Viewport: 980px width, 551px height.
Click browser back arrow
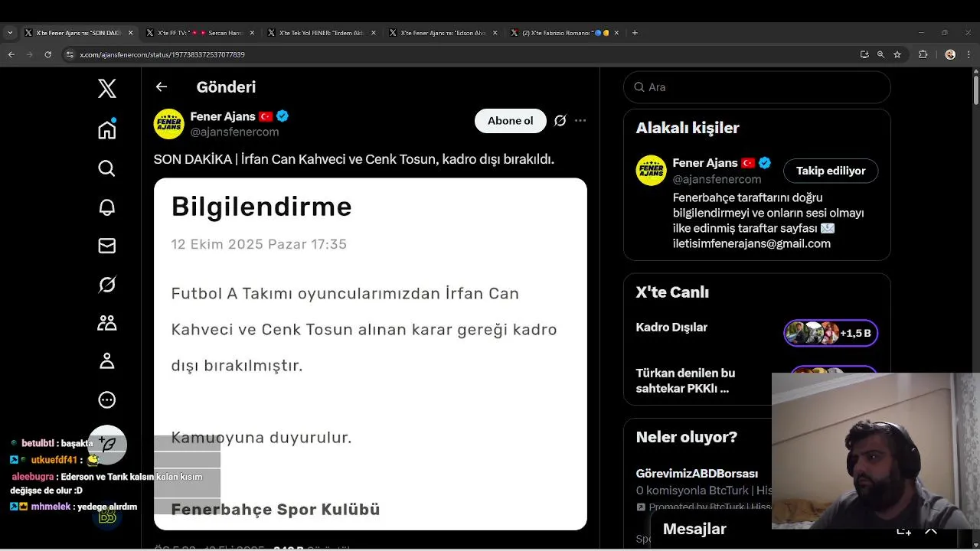pos(11,54)
